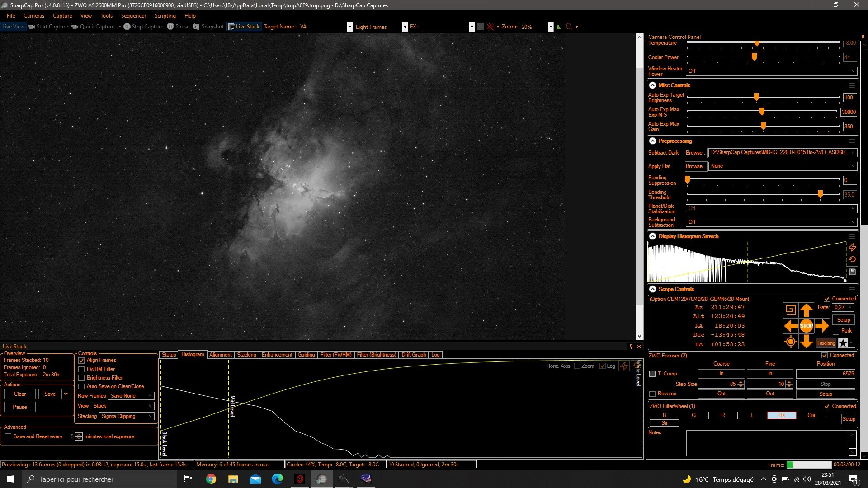Open Google Chrome from the taskbar
868x488 pixels.
[x=211, y=479]
